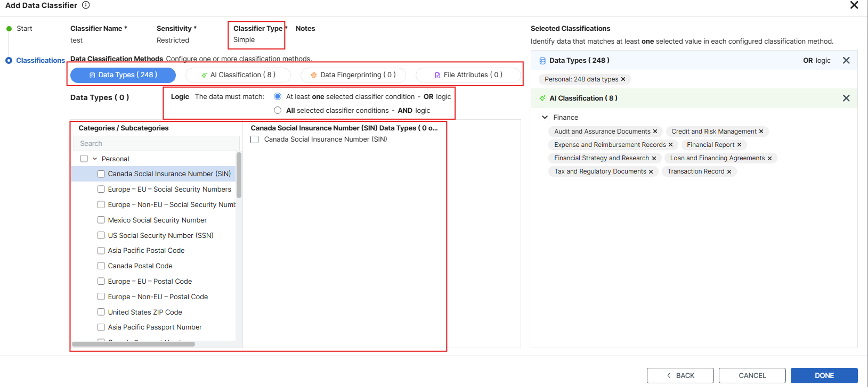
Task: Remove Transaction Record tag
Action: pos(729,171)
